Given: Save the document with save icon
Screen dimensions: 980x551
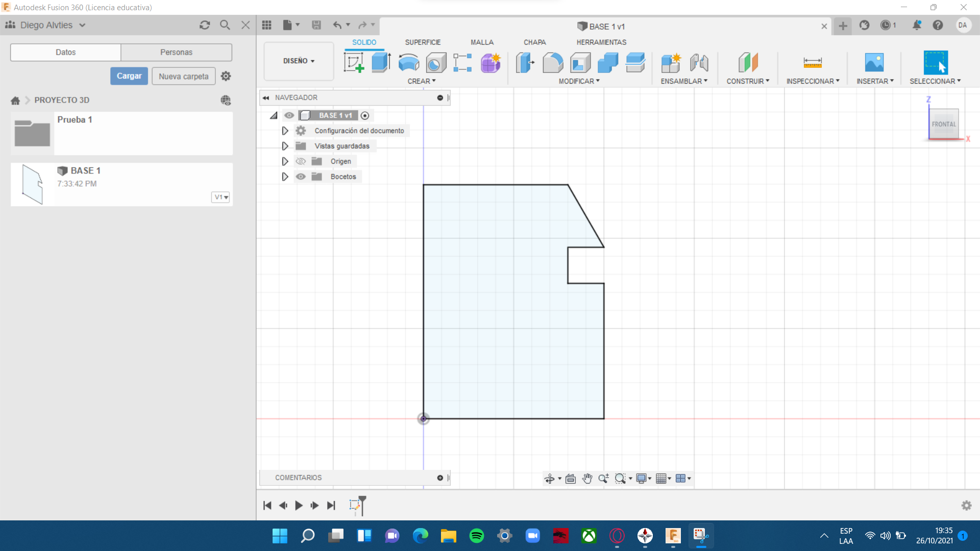Looking at the screenshot, I should 316,25.
